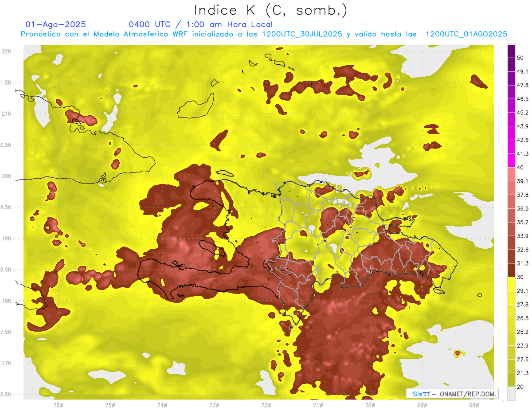Click the color bar value "27.8"
The height and width of the screenshot is (411, 532).
tap(522, 305)
